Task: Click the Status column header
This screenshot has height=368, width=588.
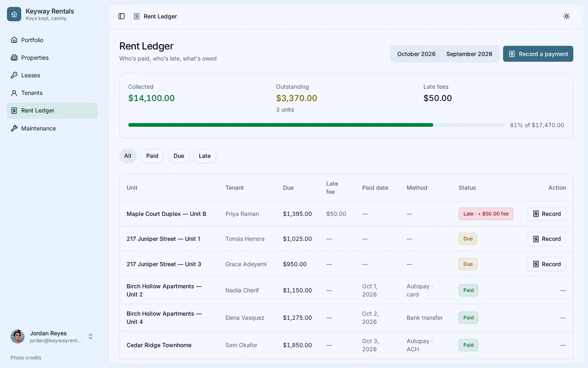Action: 467,188
